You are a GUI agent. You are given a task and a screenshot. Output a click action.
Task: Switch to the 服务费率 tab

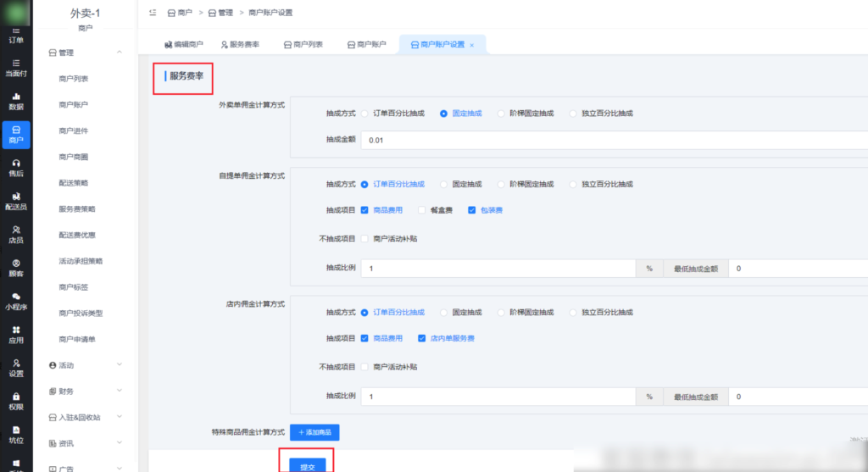(240, 44)
